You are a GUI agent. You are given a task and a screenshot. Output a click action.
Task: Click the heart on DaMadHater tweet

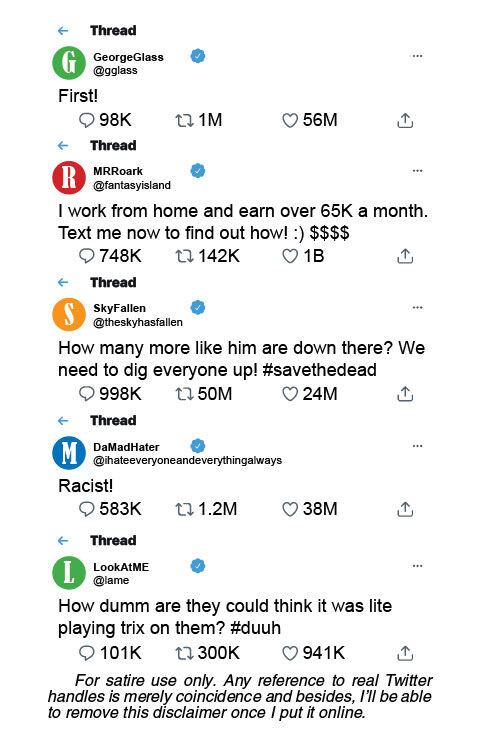click(x=290, y=509)
